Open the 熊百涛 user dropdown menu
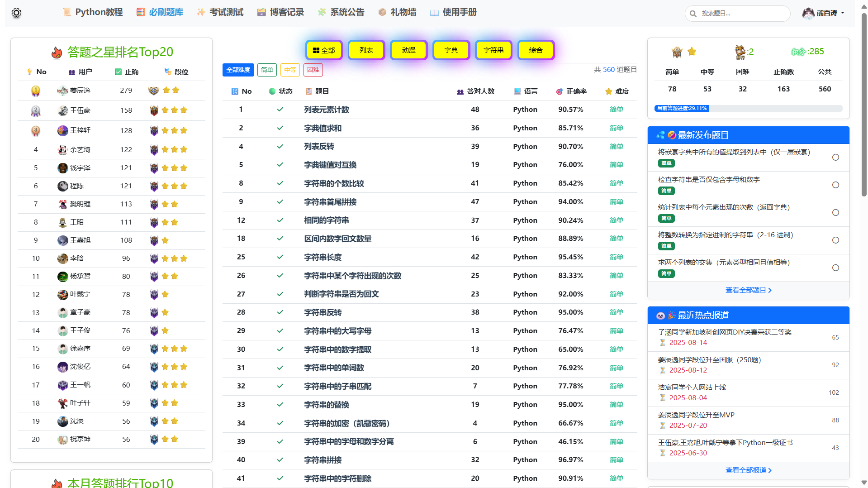Image resolution: width=868 pixels, height=488 pixels. (824, 13)
